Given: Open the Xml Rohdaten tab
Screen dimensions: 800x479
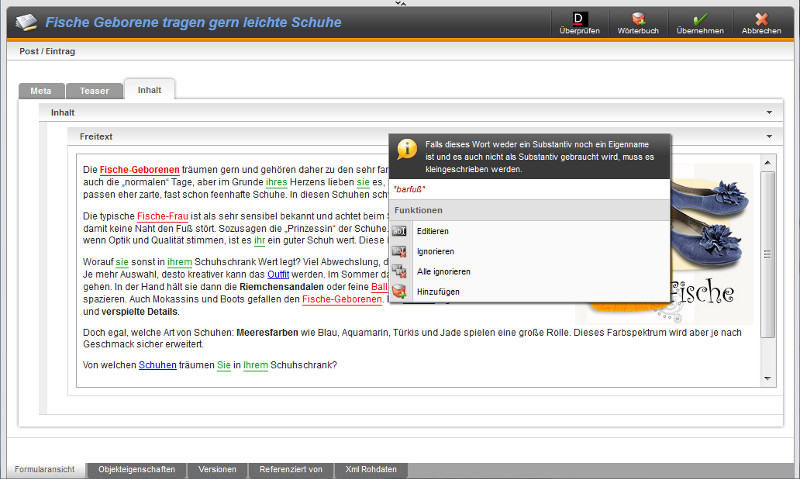Looking at the screenshot, I should (x=371, y=469).
